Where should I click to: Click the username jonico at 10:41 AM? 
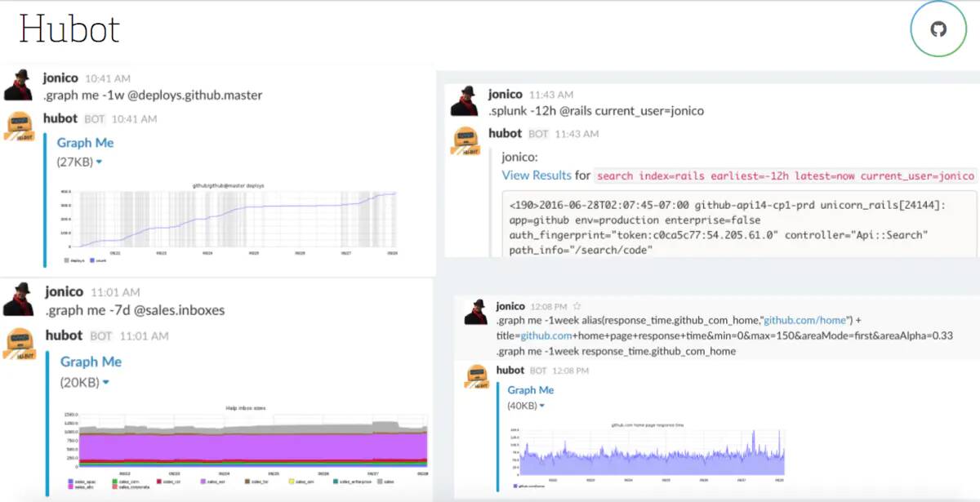(x=60, y=78)
